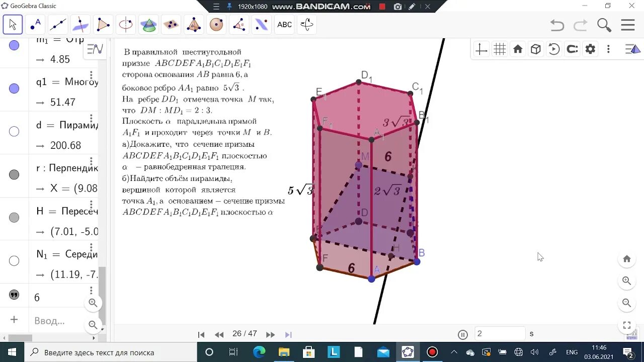Open options menu for N1 row
This screenshot has width=644, height=362.
click(x=91, y=247)
